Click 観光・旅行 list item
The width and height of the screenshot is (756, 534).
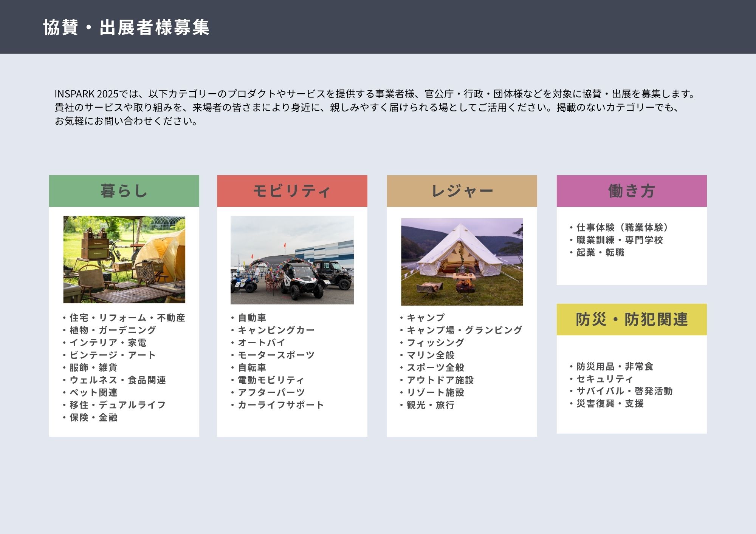pos(427,405)
